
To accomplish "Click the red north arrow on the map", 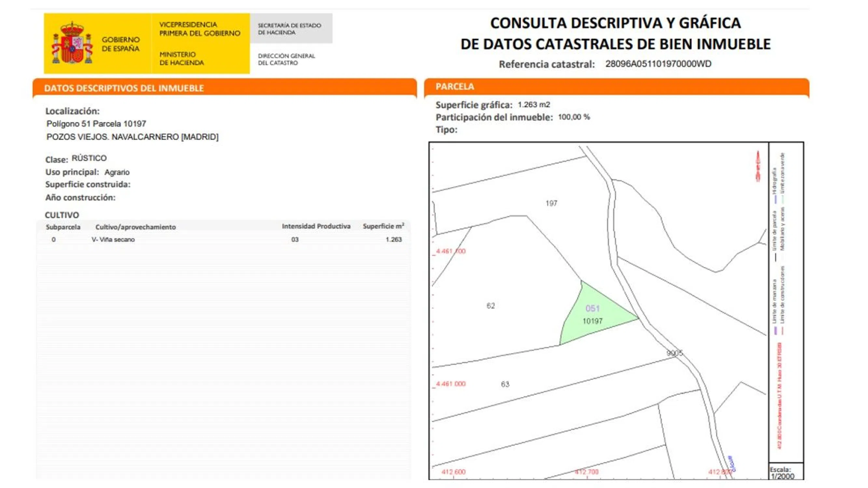I will (x=758, y=166).
